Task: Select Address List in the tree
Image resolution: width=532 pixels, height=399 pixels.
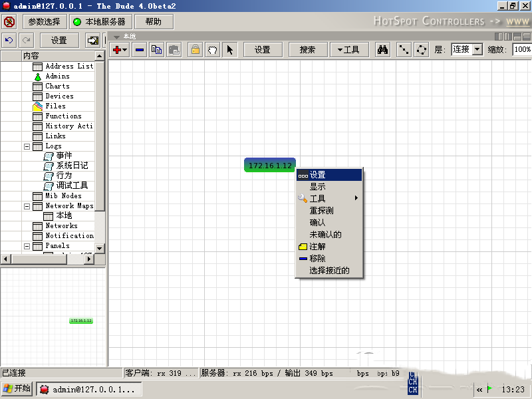Action: [70, 66]
